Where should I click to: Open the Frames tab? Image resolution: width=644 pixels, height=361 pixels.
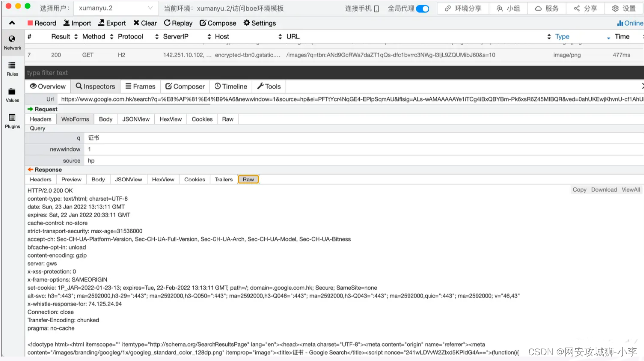click(140, 86)
